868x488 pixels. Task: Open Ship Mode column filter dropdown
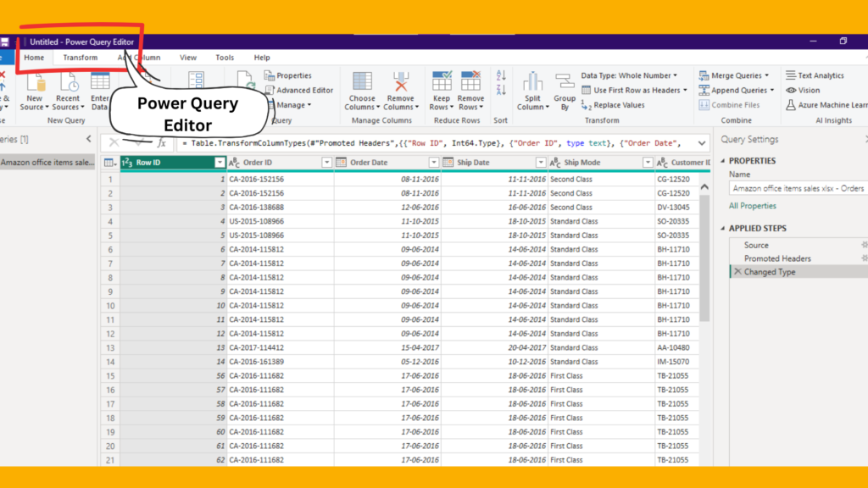click(x=647, y=163)
